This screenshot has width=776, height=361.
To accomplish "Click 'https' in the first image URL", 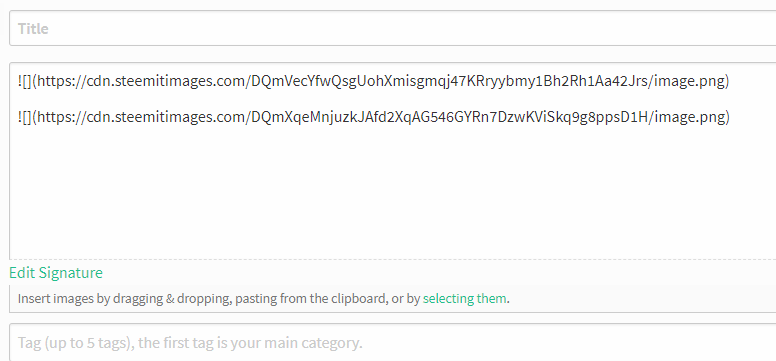I will 54,81.
